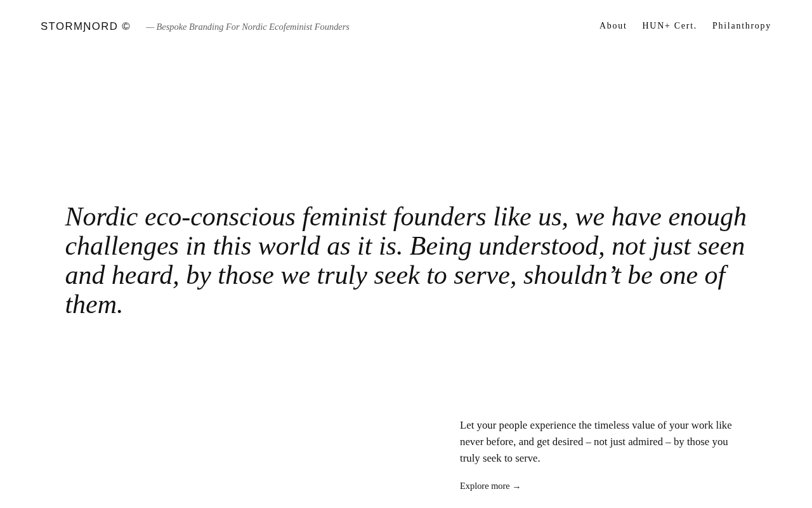Click the paragraph line starting "Let your people"
This screenshot has width=812, height=508.
point(595,425)
